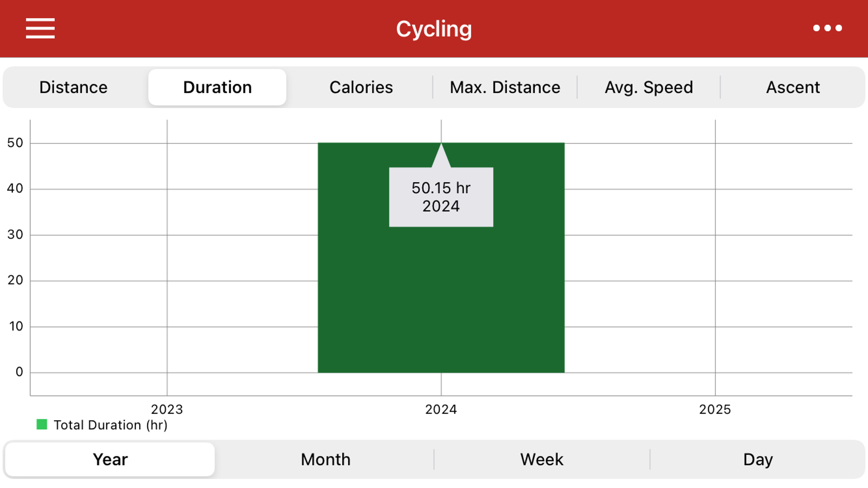Tap the 50.15 hr tooltip callout
The image size is (868, 488).
tap(441, 197)
